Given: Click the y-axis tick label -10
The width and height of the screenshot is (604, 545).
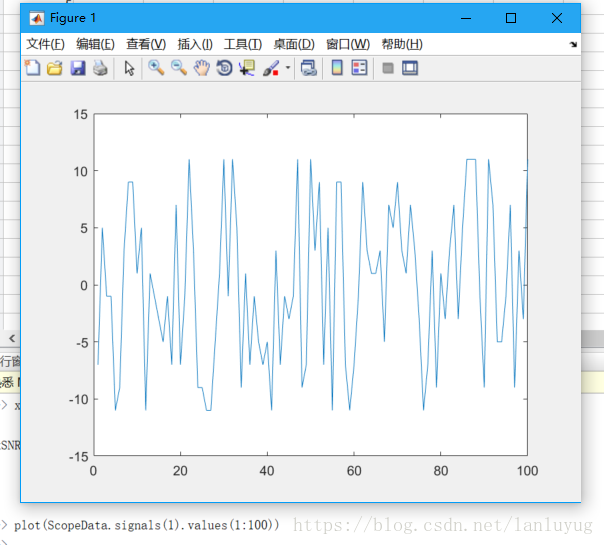Looking at the screenshot, I should 79,399.
